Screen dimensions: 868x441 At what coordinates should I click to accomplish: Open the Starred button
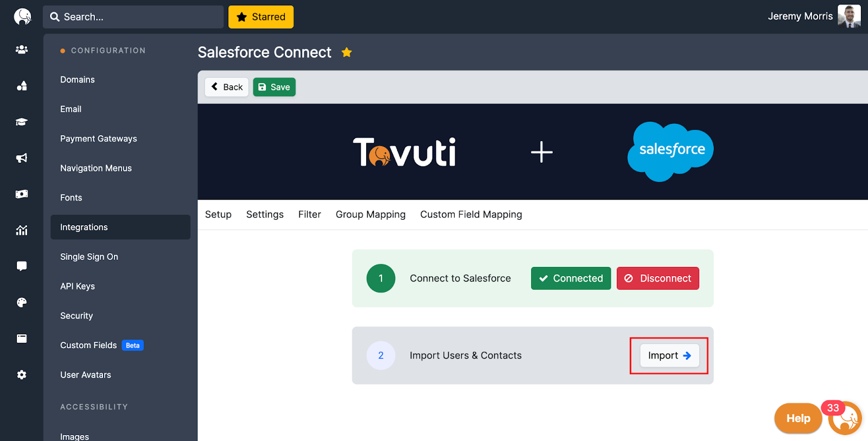[261, 17]
